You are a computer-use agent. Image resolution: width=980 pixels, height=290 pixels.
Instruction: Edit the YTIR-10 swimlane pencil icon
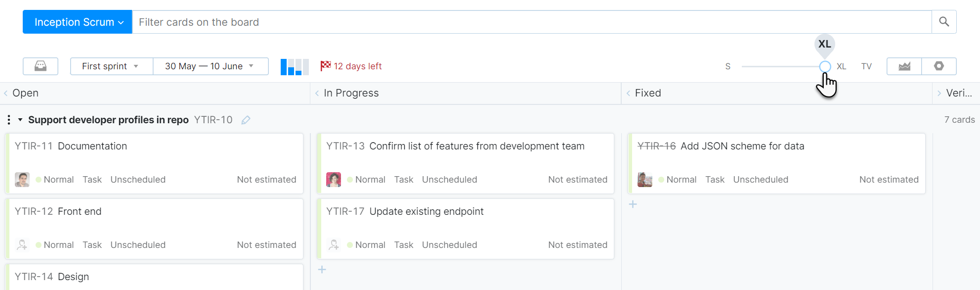coord(246,120)
